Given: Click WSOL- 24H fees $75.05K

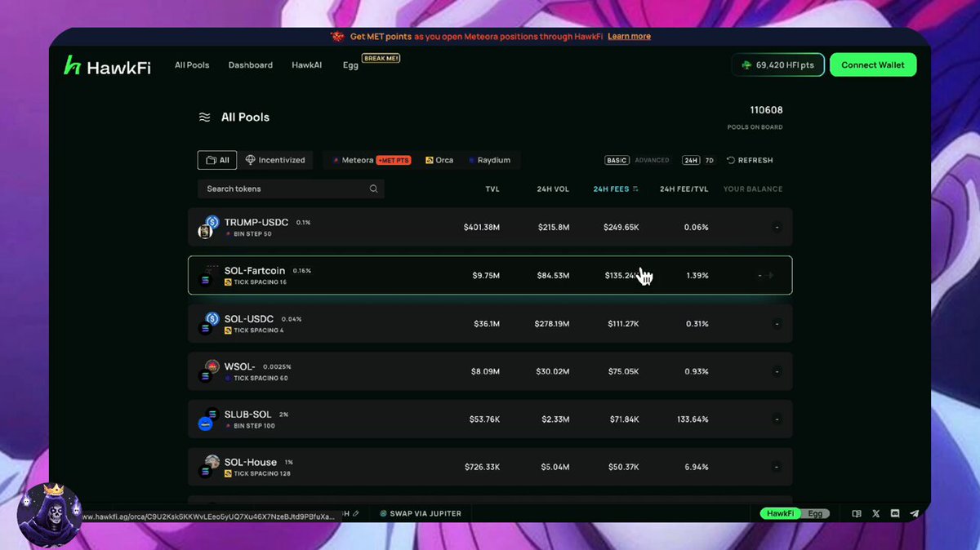Looking at the screenshot, I should point(623,371).
